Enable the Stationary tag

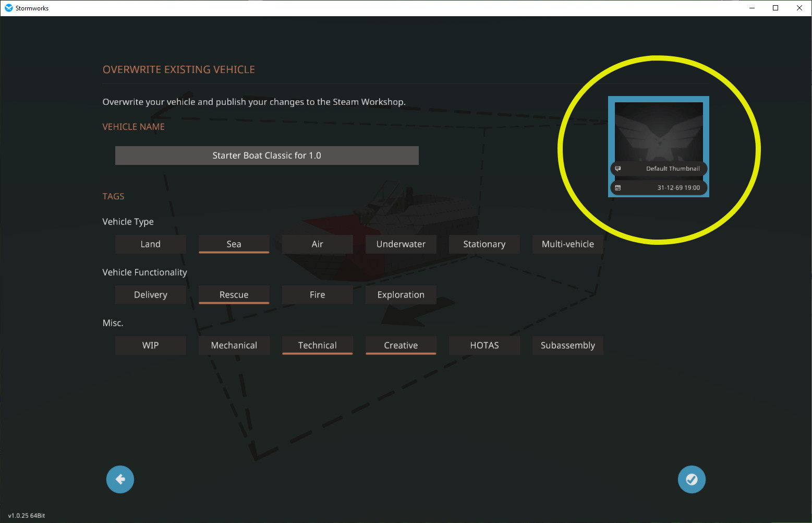(x=484, y=244)
